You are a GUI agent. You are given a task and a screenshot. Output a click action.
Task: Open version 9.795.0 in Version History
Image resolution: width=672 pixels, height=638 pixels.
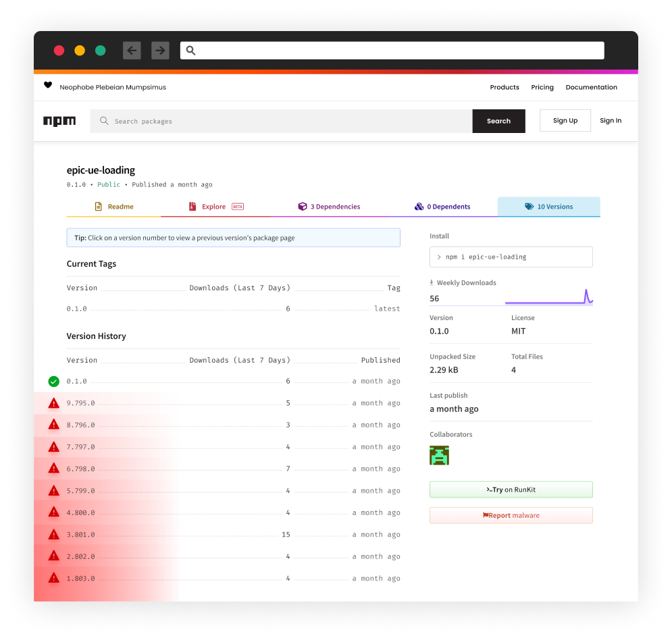click(x=80, y=403)
